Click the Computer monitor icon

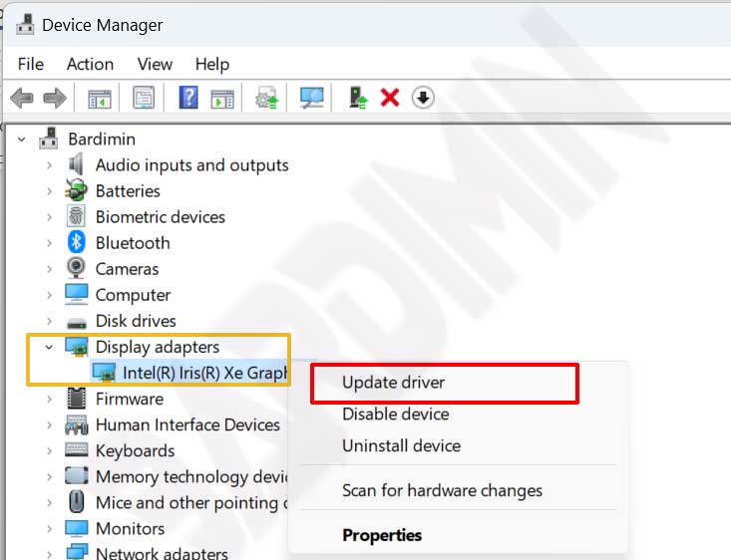[x=76, y=294]
